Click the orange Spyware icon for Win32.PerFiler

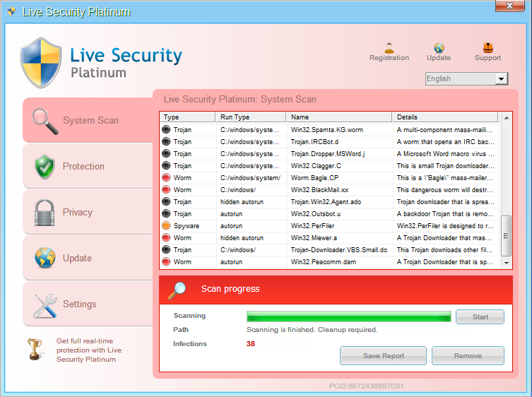click(166, 225)
